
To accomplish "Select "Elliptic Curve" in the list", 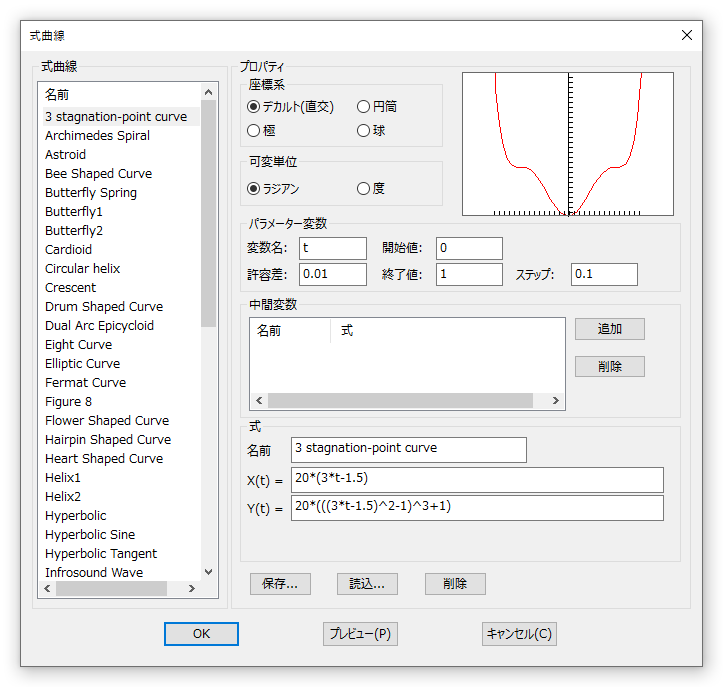I will (83, 363).
